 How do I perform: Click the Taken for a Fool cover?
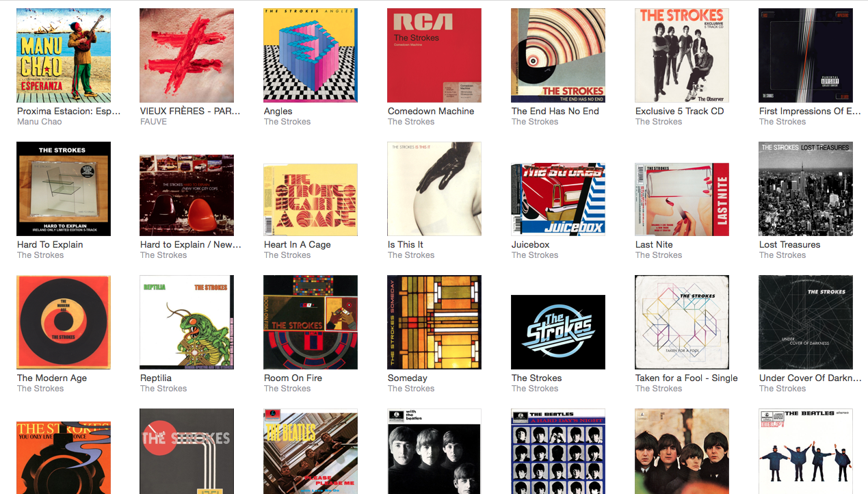pyautogui.click(x=682, y=322)
